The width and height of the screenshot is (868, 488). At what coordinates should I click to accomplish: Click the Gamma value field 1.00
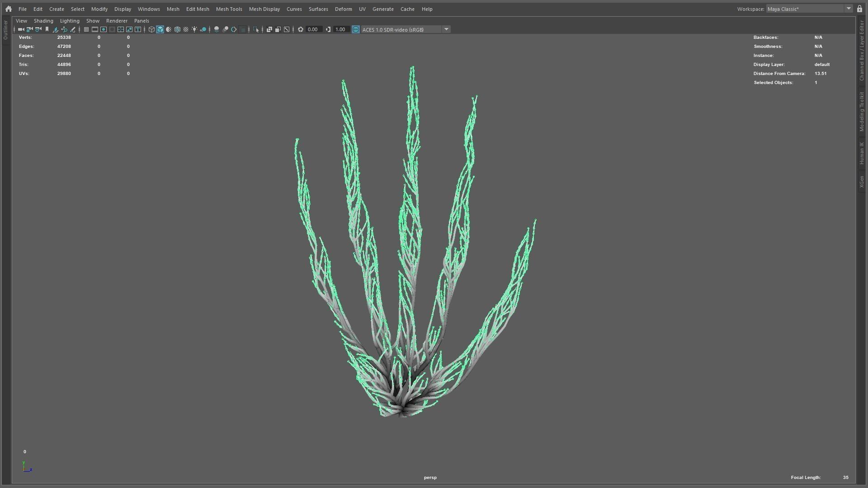click(341, 29)
